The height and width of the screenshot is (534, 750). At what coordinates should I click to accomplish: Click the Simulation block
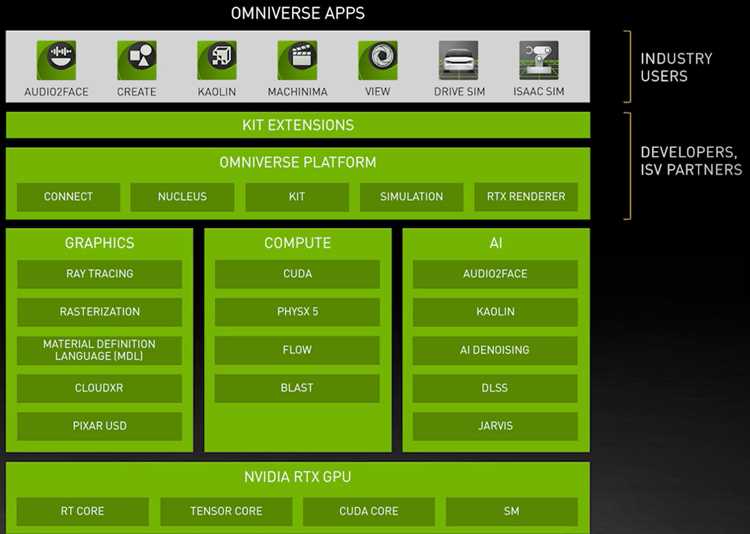(411, 197)
